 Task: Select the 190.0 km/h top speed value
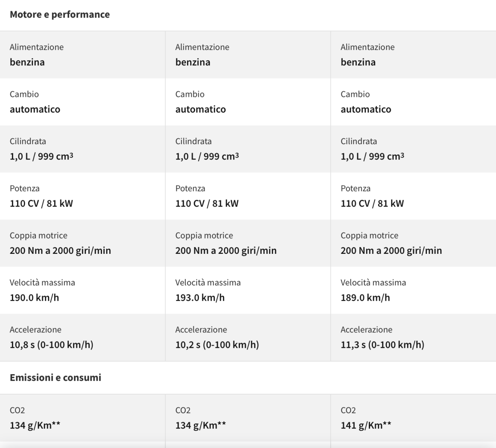[x=35, y=298]
